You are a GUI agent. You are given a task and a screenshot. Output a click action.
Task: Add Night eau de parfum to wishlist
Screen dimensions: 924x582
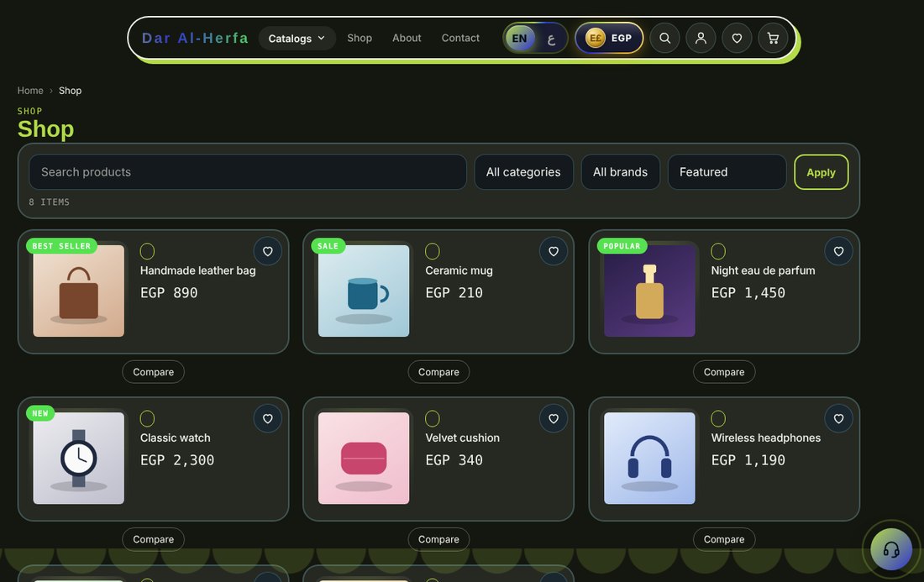[838, 252]
